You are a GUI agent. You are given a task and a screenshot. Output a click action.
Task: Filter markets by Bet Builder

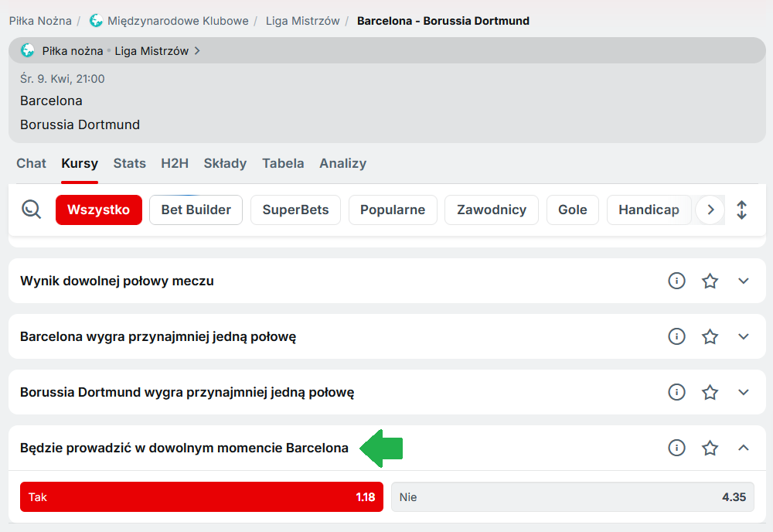(x=196, y=210)
